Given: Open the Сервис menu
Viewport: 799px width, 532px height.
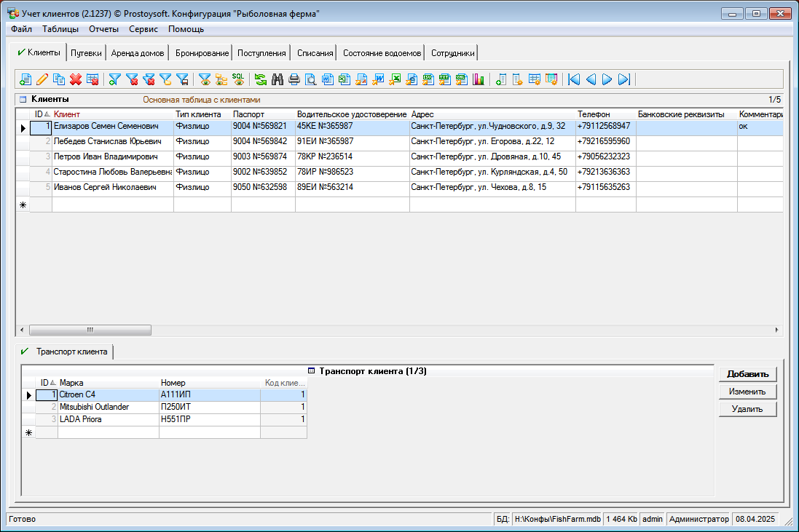Looking at the screenshot, I should pos(143,29).
